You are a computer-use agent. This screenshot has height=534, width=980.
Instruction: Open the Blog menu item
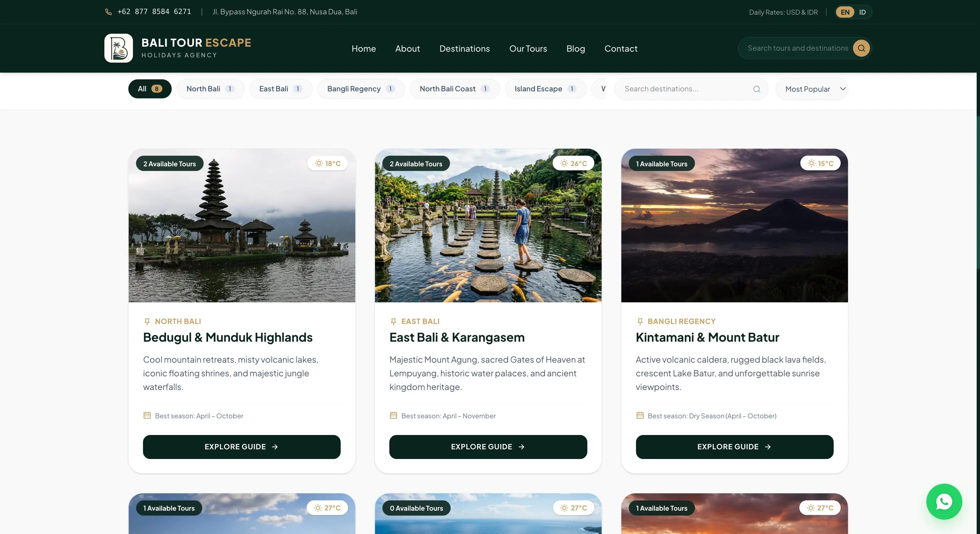coord(576,49)
